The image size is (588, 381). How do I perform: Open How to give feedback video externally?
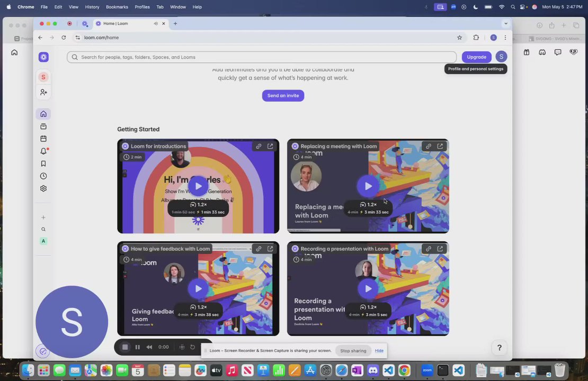(270, 248)
